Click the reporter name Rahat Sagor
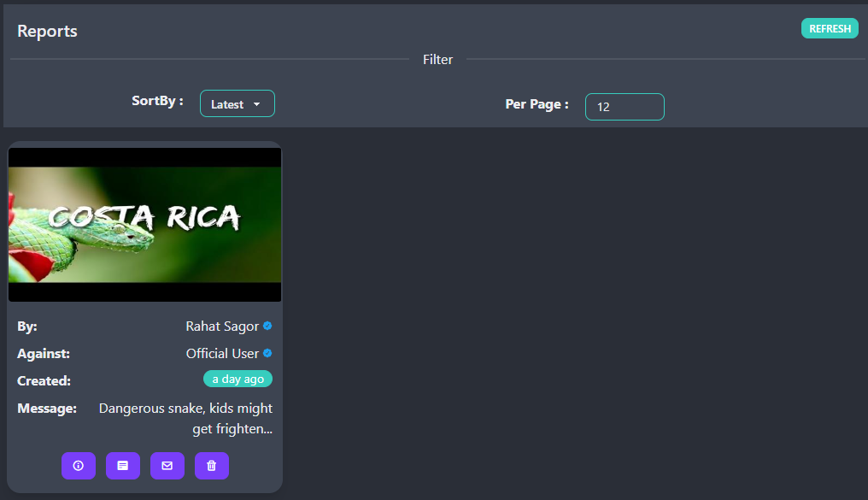 [x=221, y=326]
